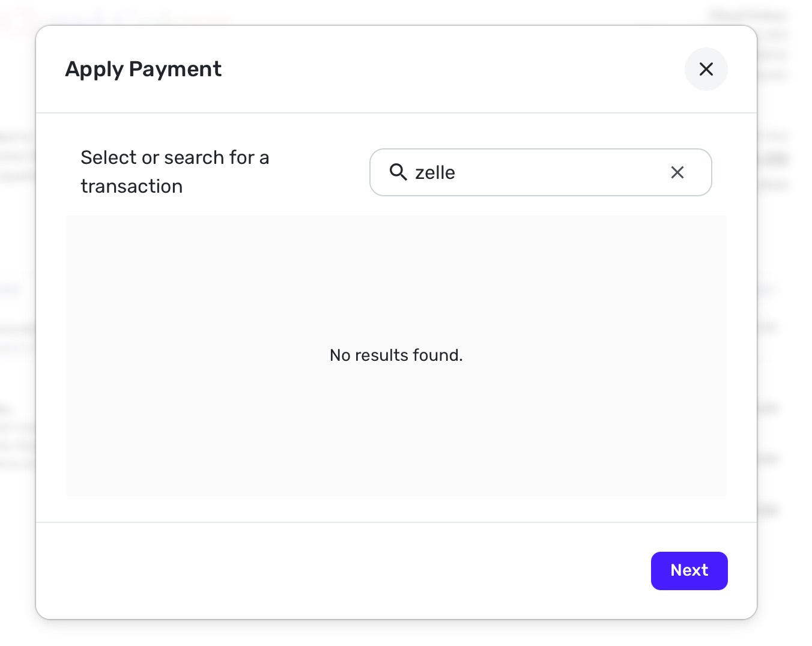Click the Select or search label

coord(174,158)
